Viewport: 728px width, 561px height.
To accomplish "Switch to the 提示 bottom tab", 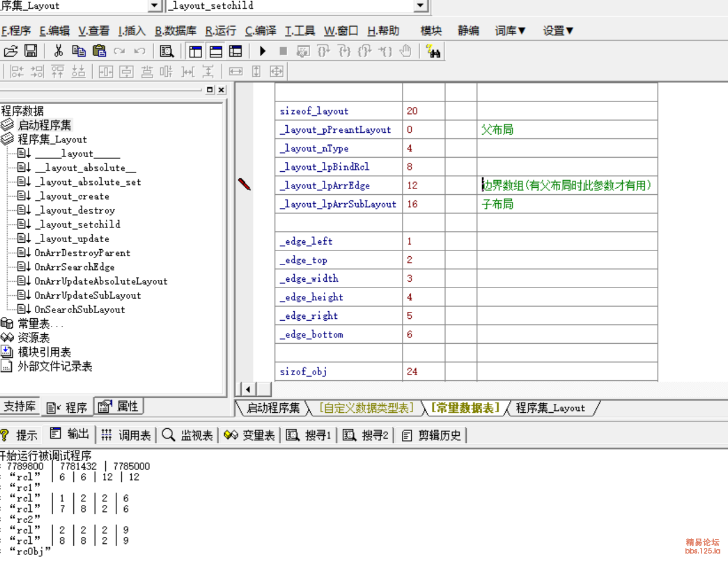I will (19, 435).
